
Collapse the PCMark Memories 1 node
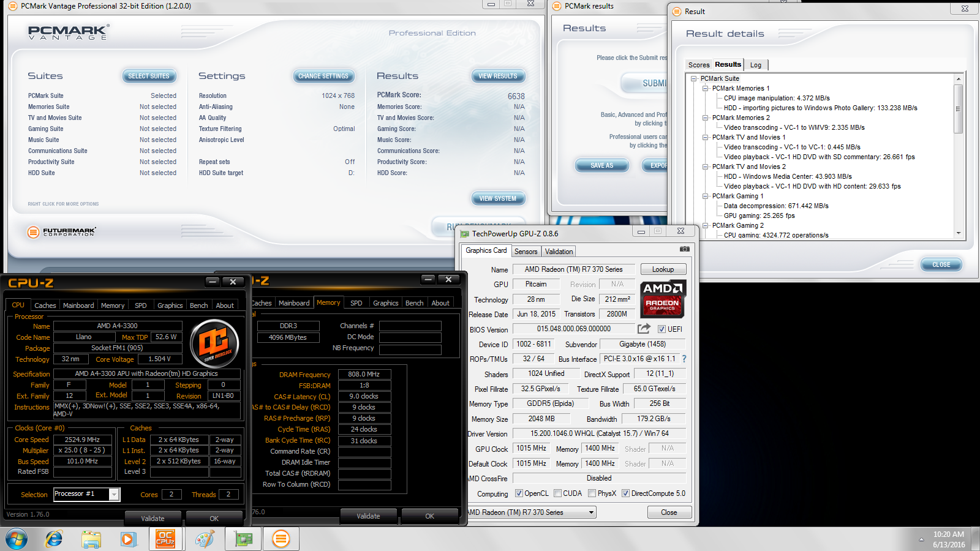706,88
